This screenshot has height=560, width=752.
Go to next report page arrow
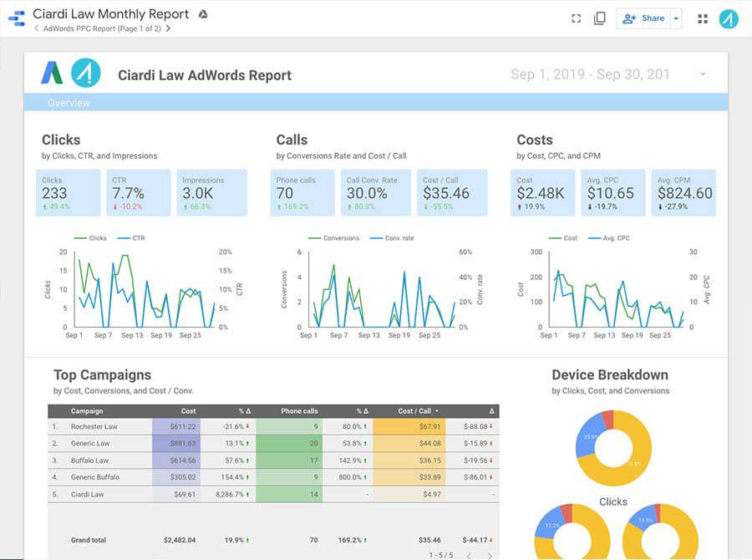coord(168,28)
